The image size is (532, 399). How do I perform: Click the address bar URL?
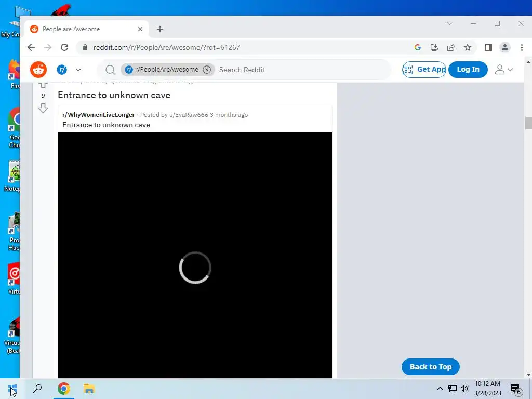pos(167,47)
